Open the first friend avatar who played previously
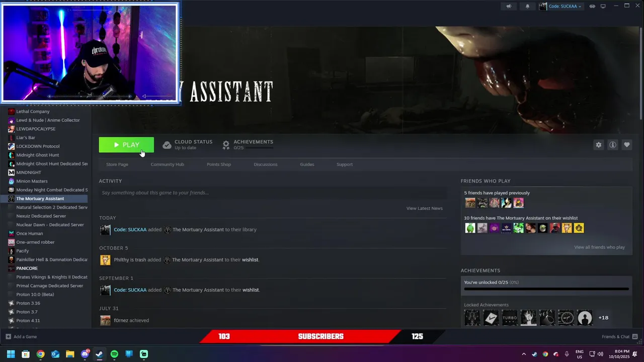This screenshot has height=362, width=644. click(470, 203)
